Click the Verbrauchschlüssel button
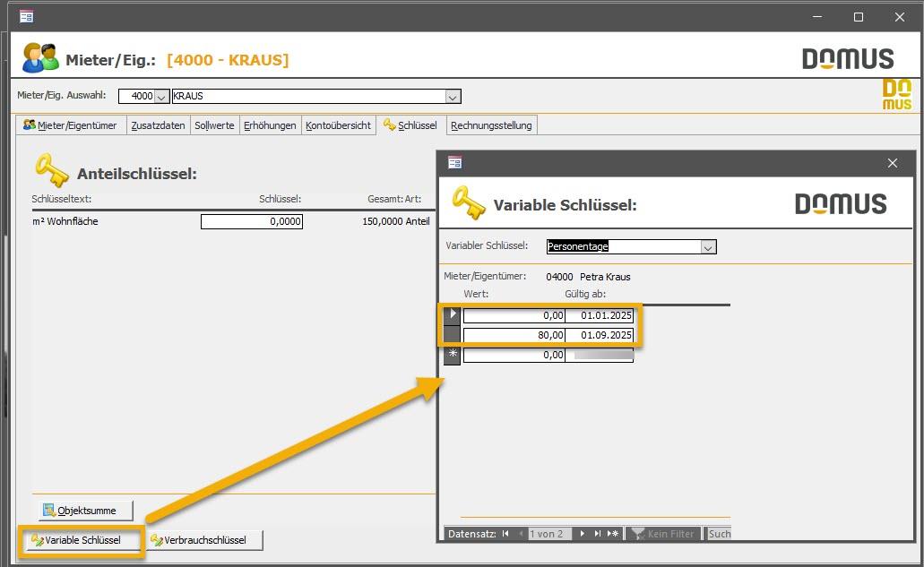This screenshot has width=924, height=567. (x=204, y=540)
